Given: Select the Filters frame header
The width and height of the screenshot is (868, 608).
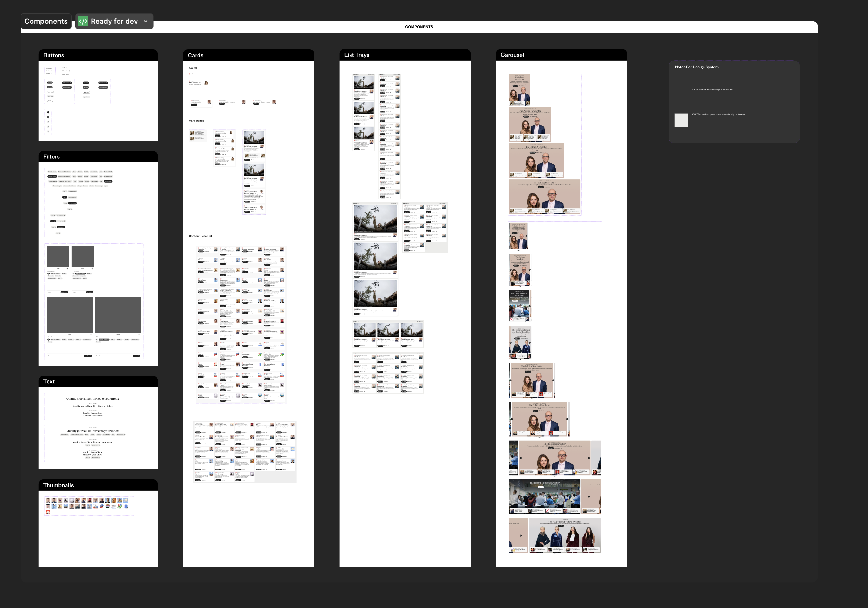Looking at the screenshot, I should pos(51,156).
